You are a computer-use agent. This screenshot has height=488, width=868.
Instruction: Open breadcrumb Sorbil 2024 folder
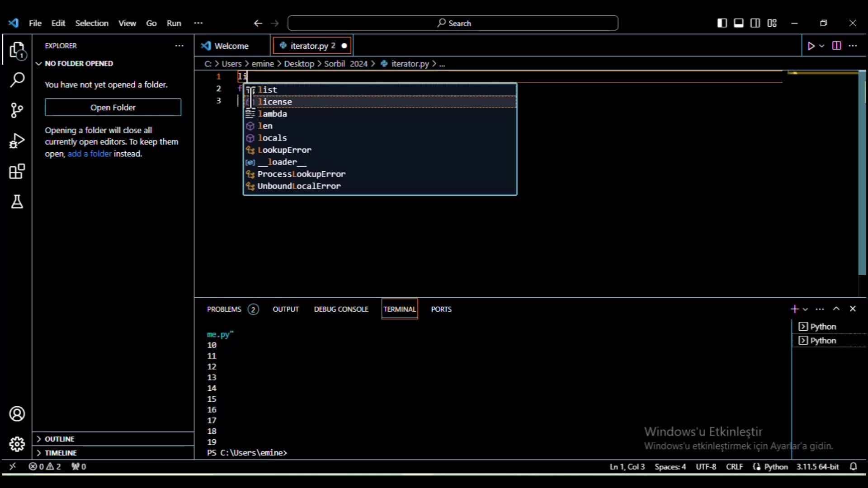[x=346, y=64]
